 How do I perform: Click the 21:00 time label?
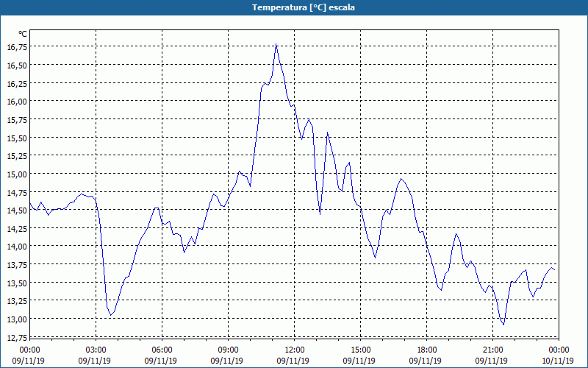492,350
